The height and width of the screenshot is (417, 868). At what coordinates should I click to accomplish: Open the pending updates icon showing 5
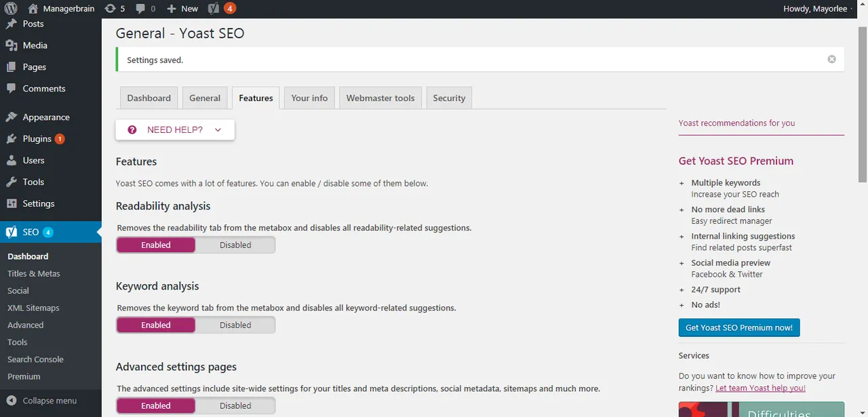pyautogui.click(x=115, y=9)
